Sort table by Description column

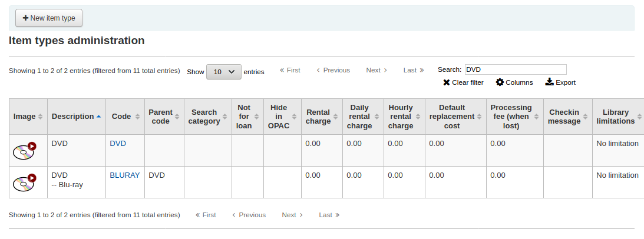(x=76, y=117)
